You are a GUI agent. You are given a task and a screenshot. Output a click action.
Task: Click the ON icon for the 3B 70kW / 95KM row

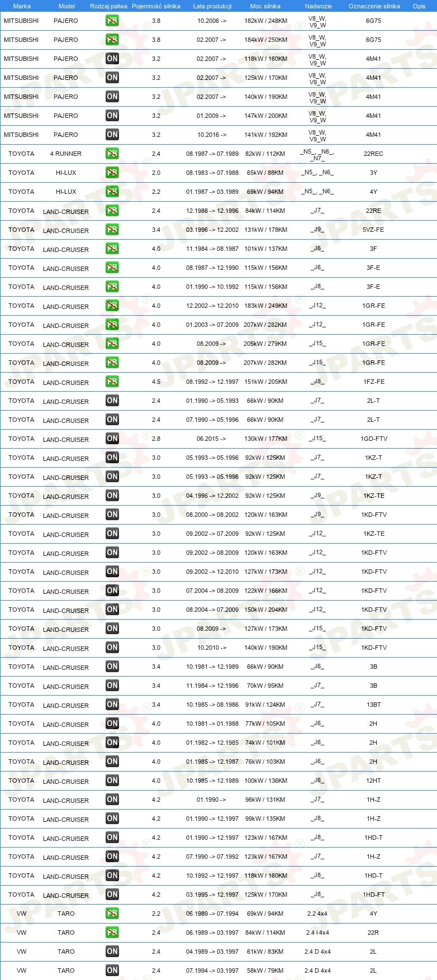[x=112, y=686]
